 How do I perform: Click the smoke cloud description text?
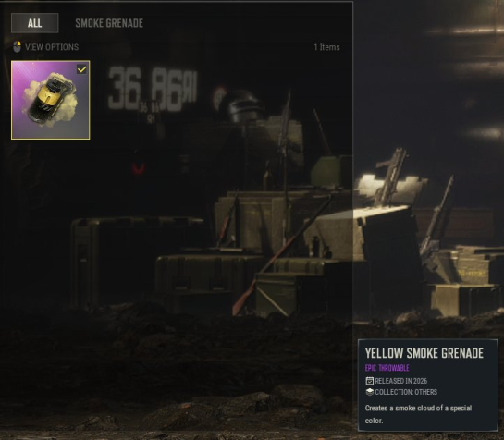click(418, 414)
